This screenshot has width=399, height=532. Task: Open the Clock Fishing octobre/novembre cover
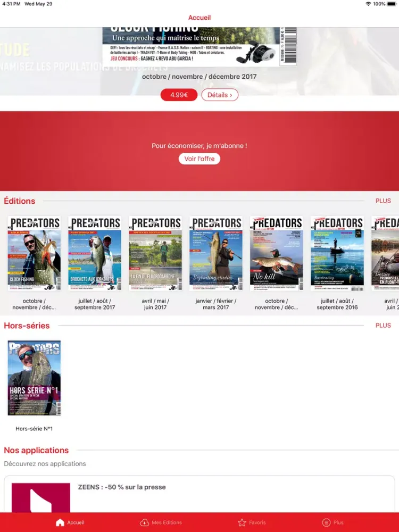tap(34, 253)
